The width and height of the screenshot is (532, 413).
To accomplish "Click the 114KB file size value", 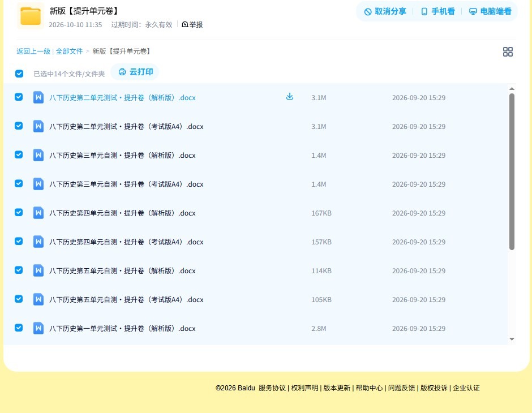I will pyautogui.click(x=321, y=270).
